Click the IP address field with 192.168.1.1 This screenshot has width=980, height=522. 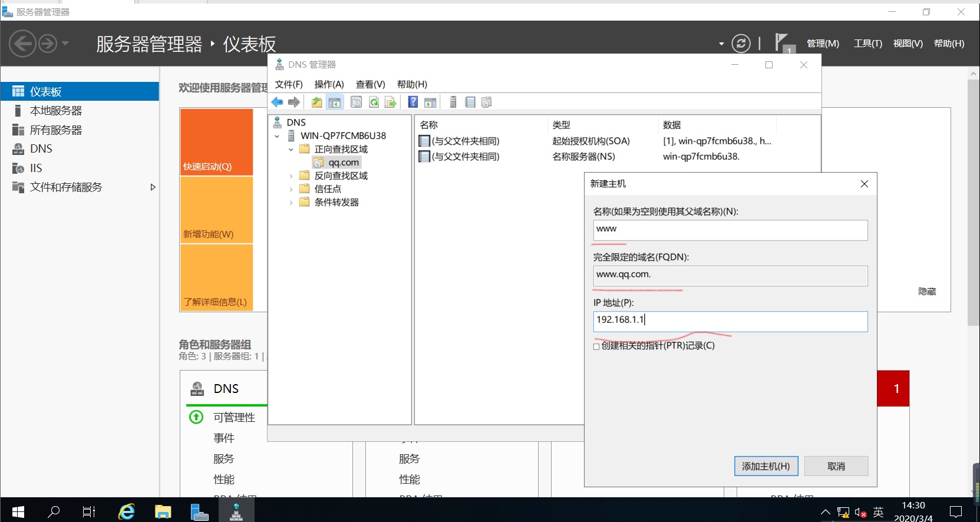731,321
